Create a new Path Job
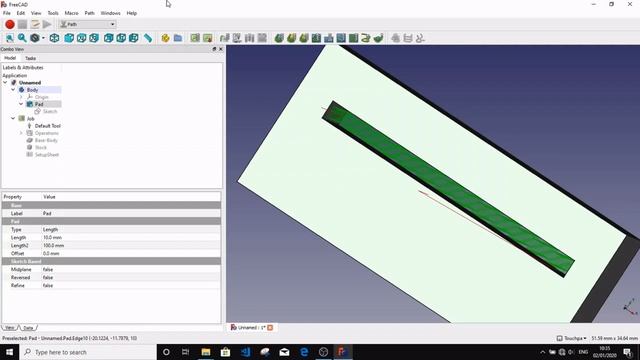The image size is (640, 360). click(195, 38)
